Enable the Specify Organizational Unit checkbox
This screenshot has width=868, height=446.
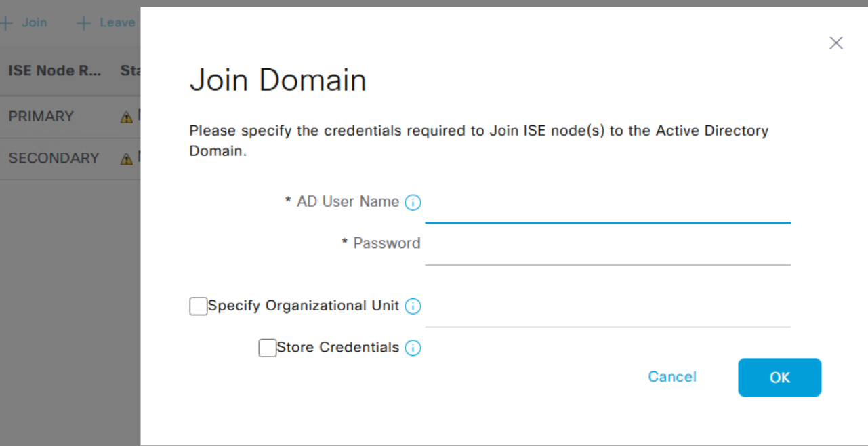198,306
